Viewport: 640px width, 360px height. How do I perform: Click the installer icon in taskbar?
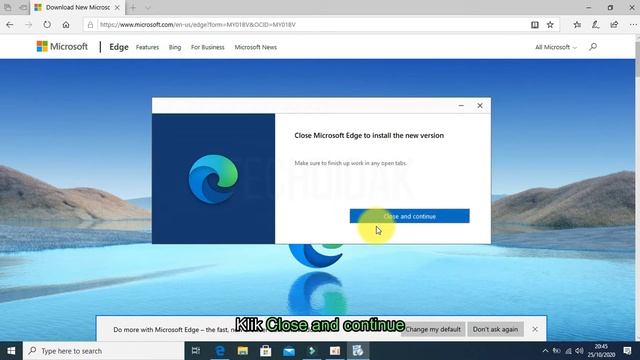click(x=358, y=351)
